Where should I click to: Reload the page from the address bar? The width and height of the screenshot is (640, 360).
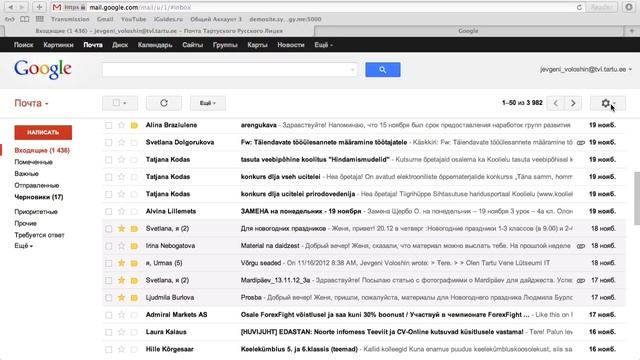pos(579,7)
